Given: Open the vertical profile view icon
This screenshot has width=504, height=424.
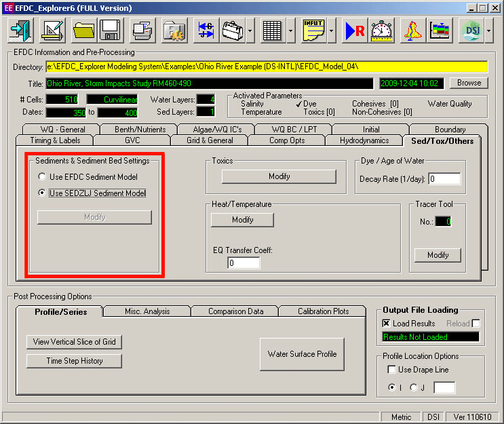Looking at the screenshot, I should point(440,31).
